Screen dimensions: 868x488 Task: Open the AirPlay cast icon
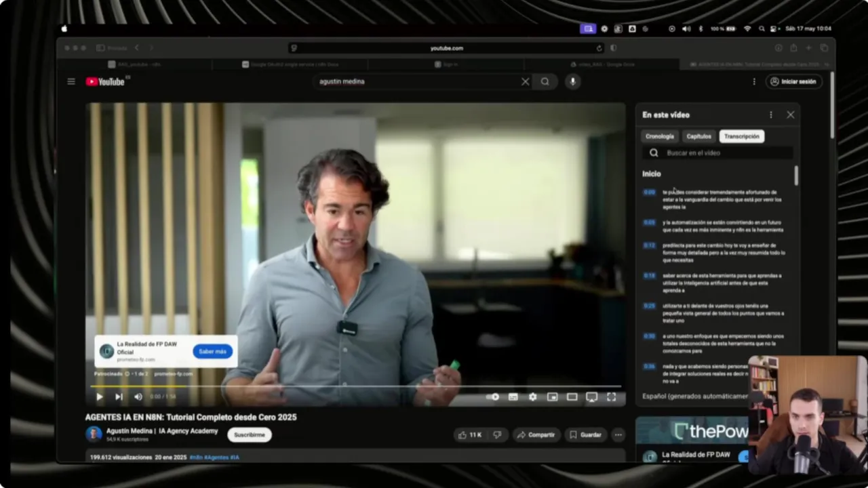(591, 396)
